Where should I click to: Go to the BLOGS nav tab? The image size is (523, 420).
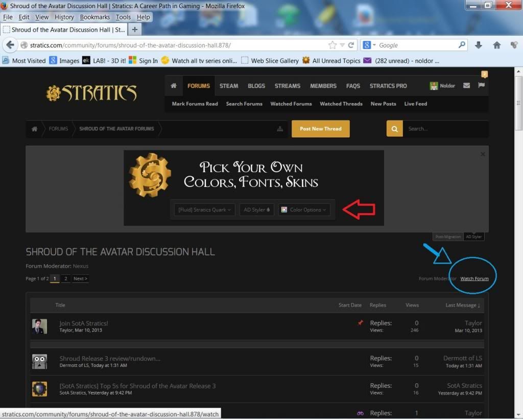pos(256,86)
